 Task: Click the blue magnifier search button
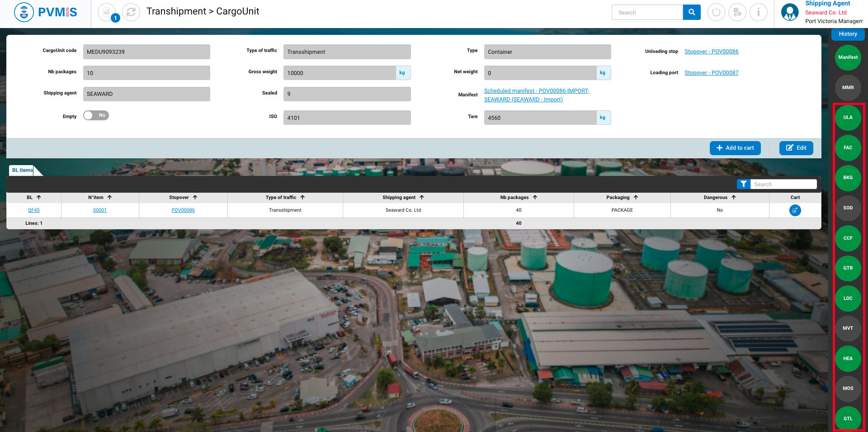tap(691, 12)
